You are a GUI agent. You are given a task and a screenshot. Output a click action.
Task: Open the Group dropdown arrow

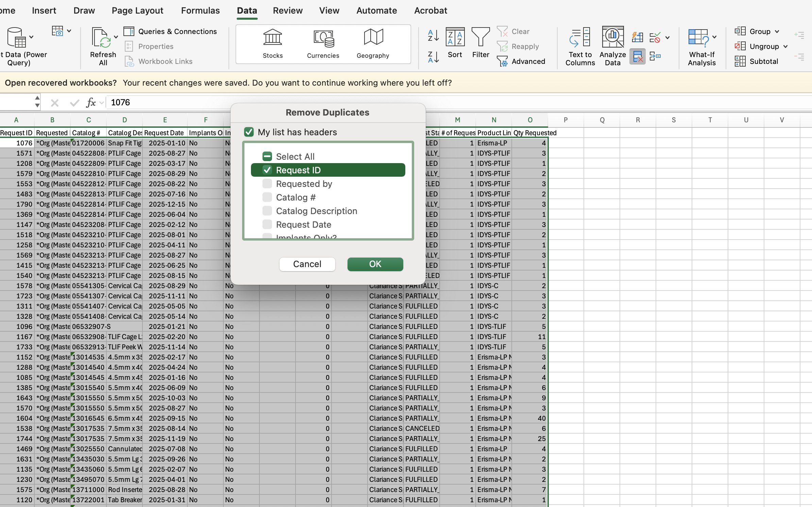(777, 32)
